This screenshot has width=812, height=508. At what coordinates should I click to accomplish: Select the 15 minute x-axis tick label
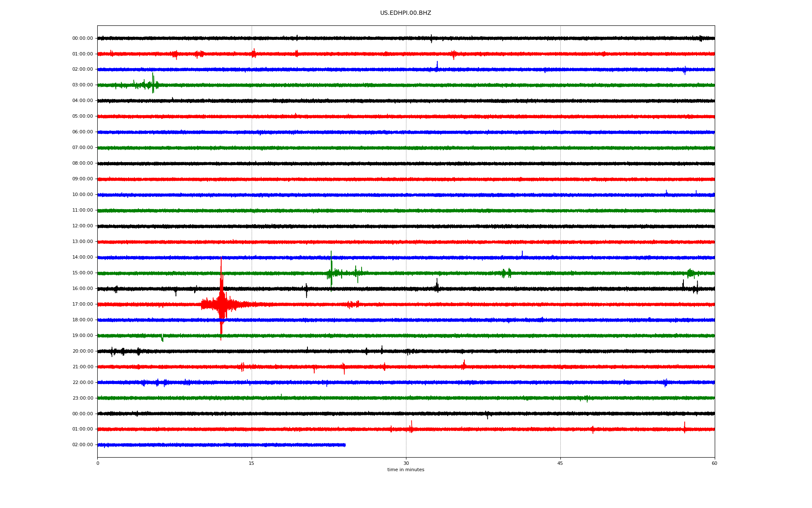(x=252, y=463)
